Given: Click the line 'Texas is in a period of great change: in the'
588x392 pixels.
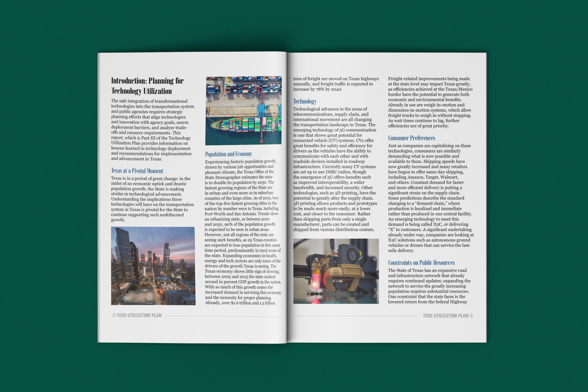Looking at the screenshot, I should click(151, 179).
